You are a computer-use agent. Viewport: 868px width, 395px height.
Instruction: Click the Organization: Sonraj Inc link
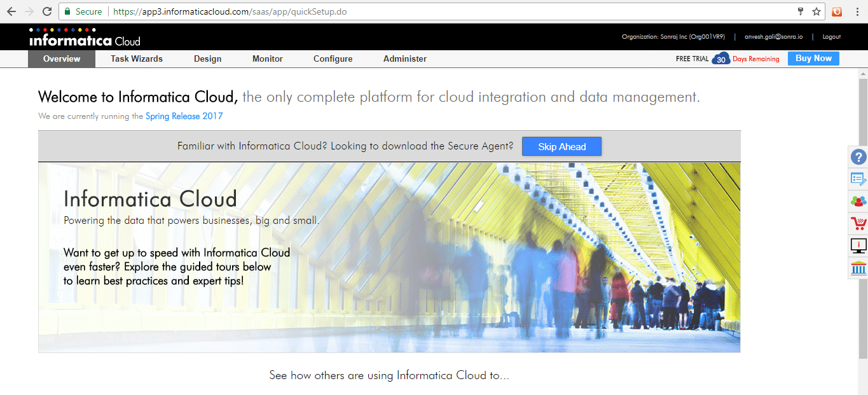[x=673, y=37]
